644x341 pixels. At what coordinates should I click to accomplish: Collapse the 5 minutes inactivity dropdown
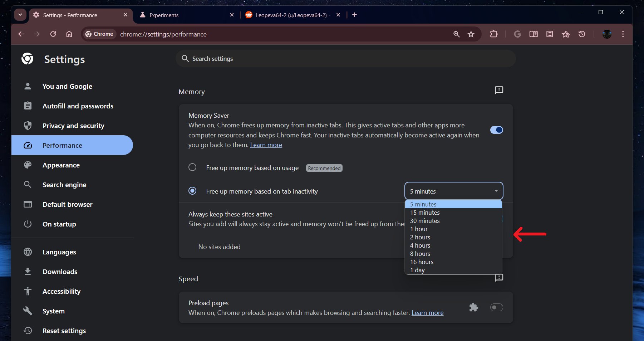click(454, 191)
